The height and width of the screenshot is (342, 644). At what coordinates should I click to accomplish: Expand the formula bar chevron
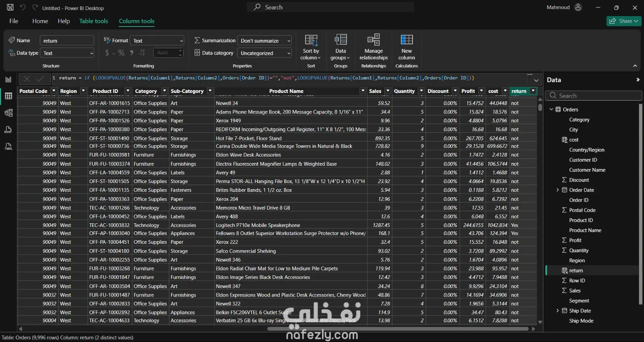click(536, 80)
